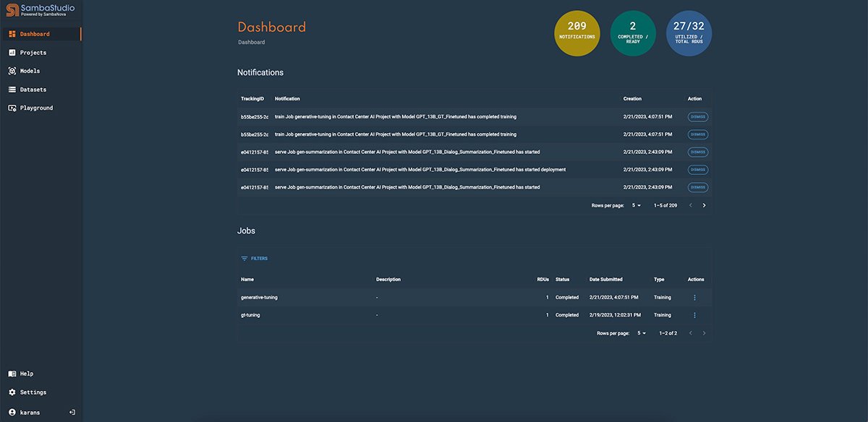Expand Notifications rows per page dropdown

click(637, 205)
